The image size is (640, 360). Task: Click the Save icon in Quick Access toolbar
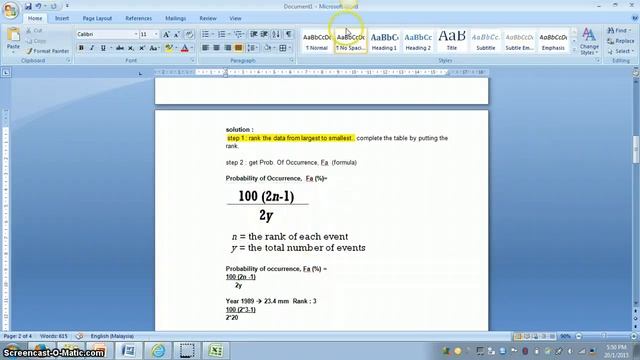(x=28, y=6)
